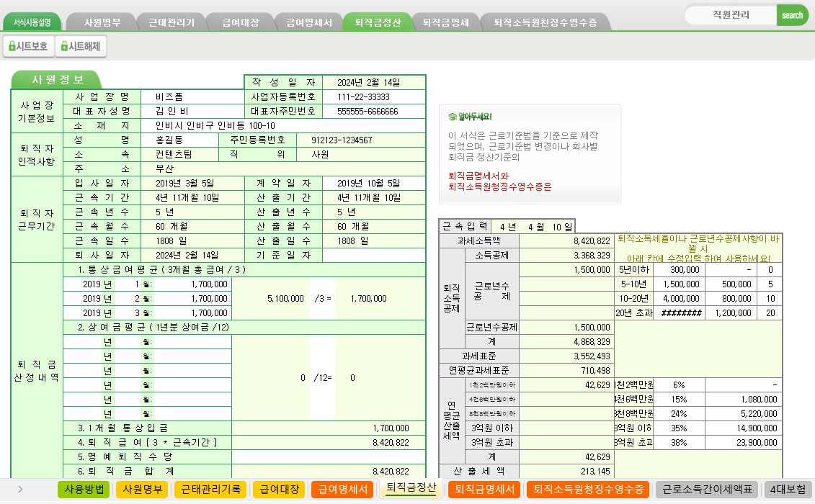Select the 대표자주민번호 cell 555555-6666666
Viewport: 815px width, 504px height.
click(374, 111)
